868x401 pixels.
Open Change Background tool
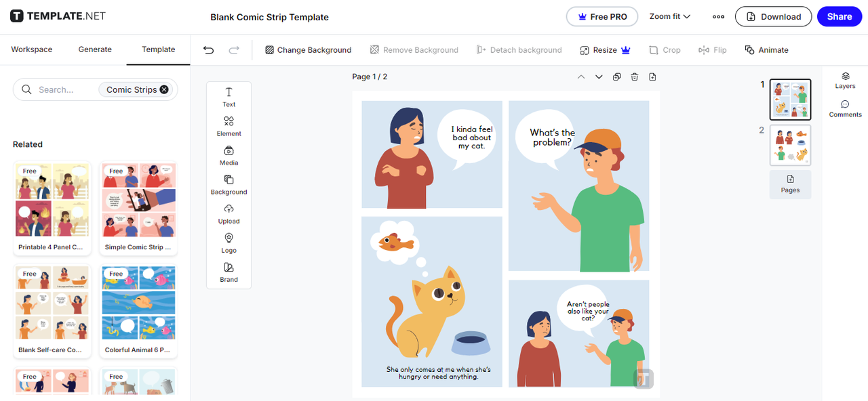(309, 50)
